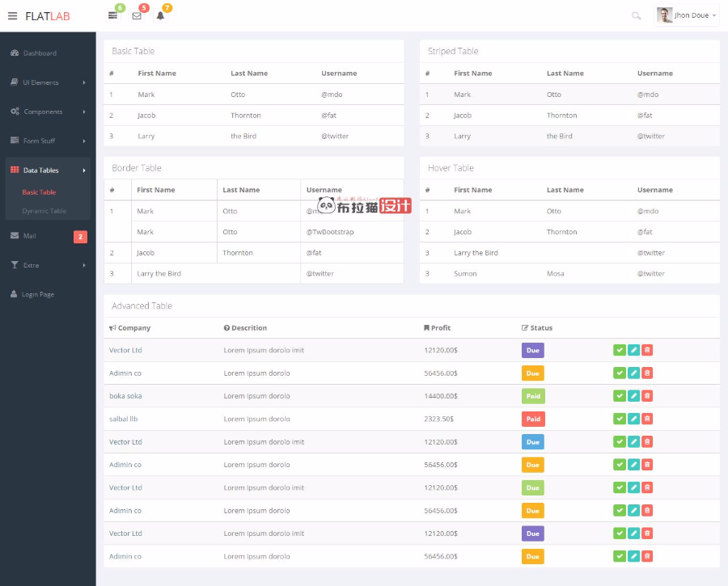
Task: Click @TwBootstrap in the Border Table
Action: pyautogui.click(x=330, y=232)
